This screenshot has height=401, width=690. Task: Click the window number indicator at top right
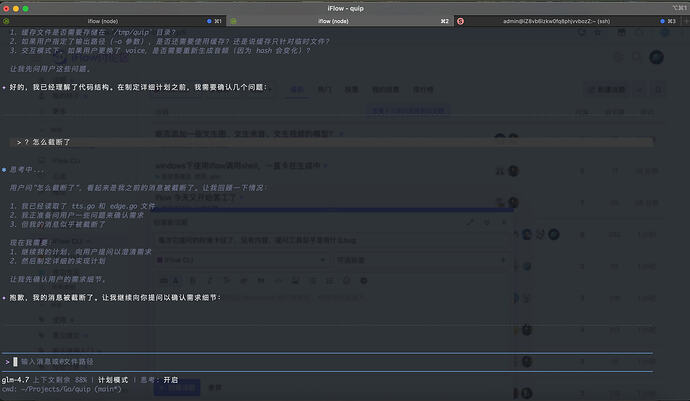tap(676, 7)
